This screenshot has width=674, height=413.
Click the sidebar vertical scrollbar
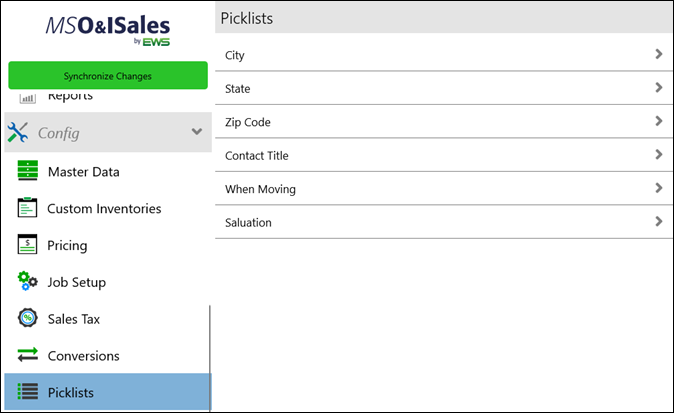click(x=210, y=355)
